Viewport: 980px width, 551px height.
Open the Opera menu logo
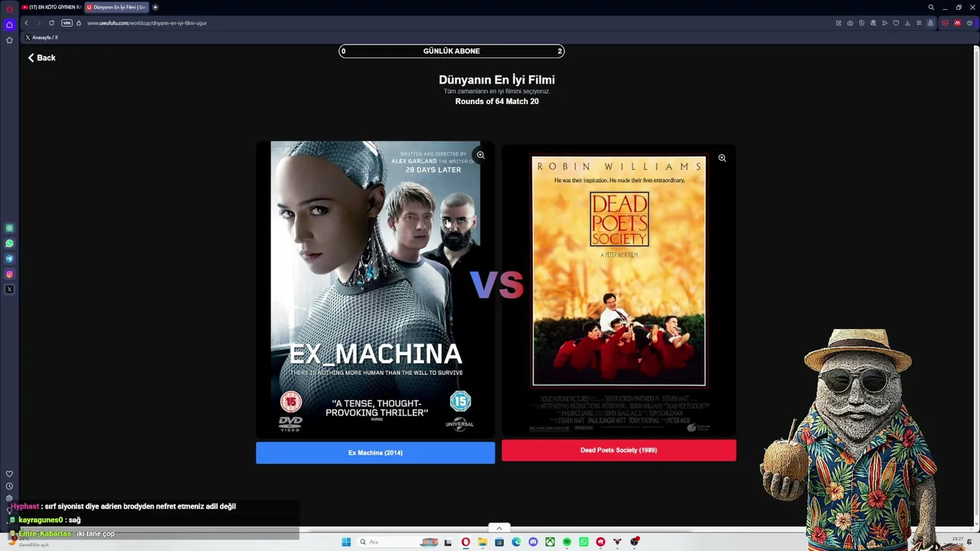pos(9,8)
